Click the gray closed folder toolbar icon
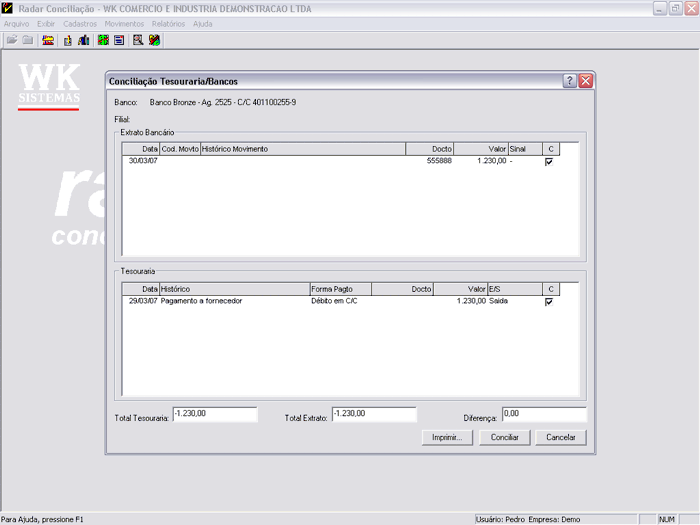Screen dimensions: 700x525 click(x=28, y=40)
